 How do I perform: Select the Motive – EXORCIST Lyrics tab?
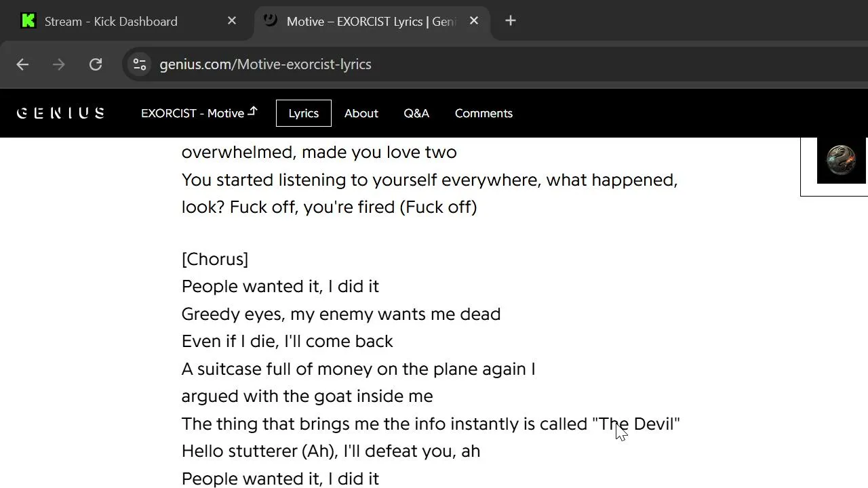(370, 22)
